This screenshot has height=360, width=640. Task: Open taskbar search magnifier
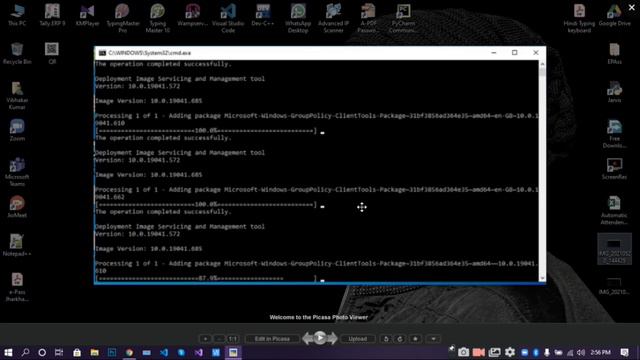(25, 352)
